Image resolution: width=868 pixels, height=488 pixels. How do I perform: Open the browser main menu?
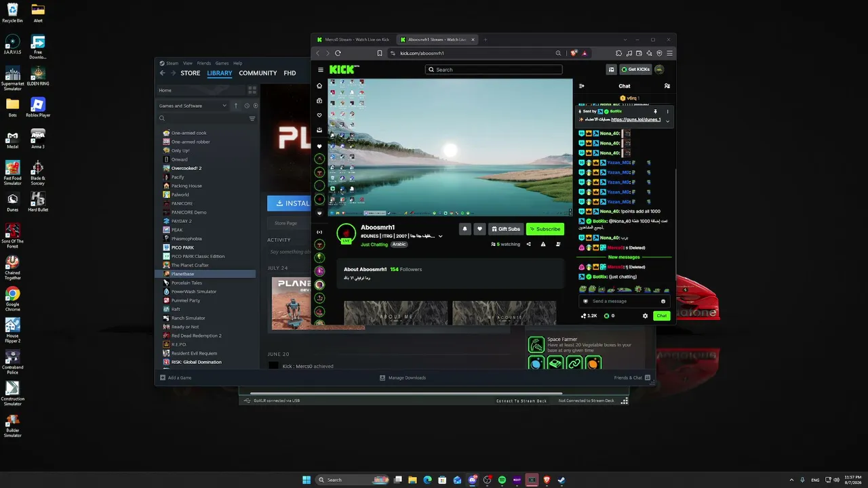(x=670, y=53)
